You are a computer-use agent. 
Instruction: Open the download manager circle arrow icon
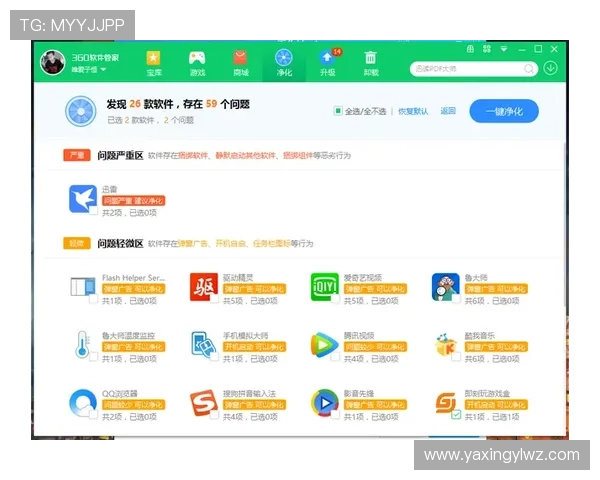pos(550,68)
